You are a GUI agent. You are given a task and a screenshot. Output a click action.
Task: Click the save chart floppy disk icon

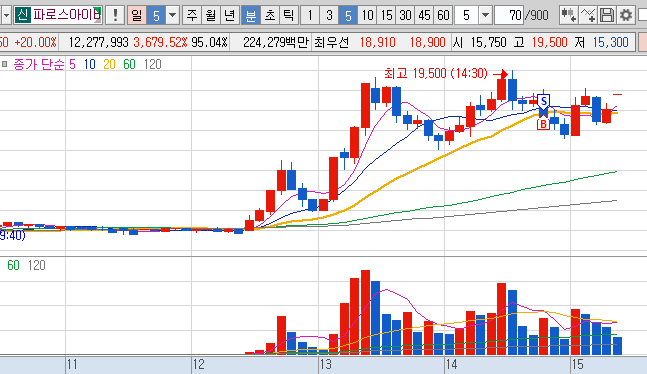pyautogui.click(x=607, y=16)
